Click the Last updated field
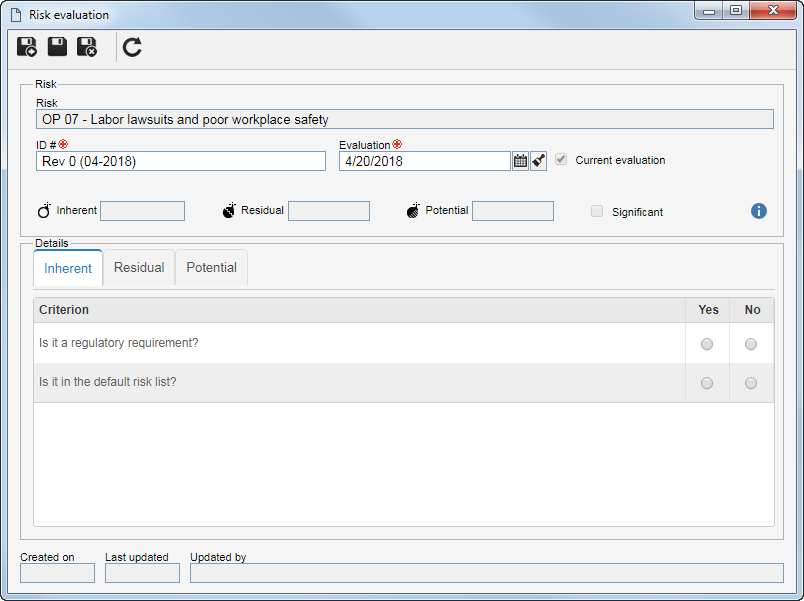The image size is (804, 601). click(143, 573)
